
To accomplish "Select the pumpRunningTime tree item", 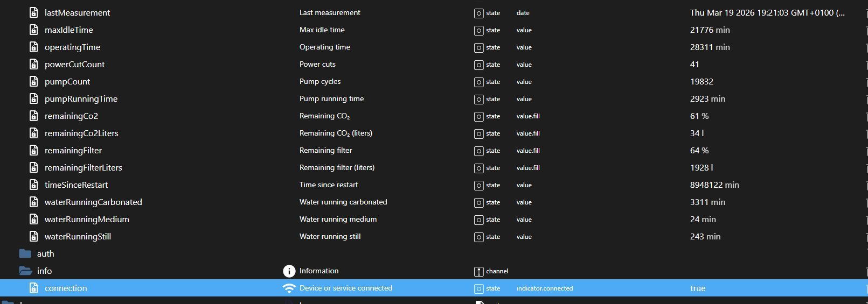I will (x=81, y=99).
